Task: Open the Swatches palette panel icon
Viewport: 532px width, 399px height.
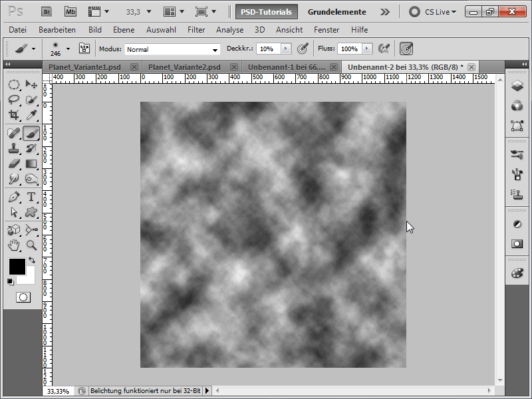Action: coord(517,273)
